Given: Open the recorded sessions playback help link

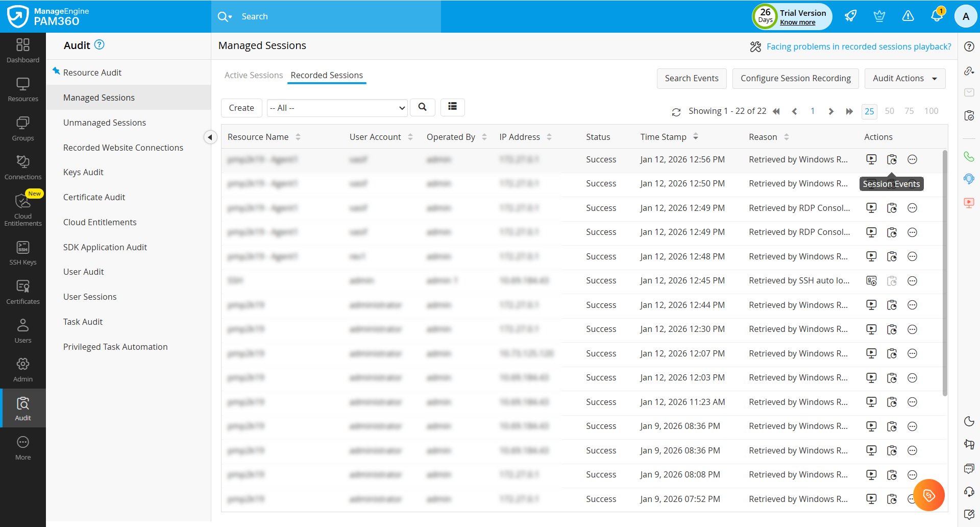Looking at the screenshot, I should tap(859, 46).
